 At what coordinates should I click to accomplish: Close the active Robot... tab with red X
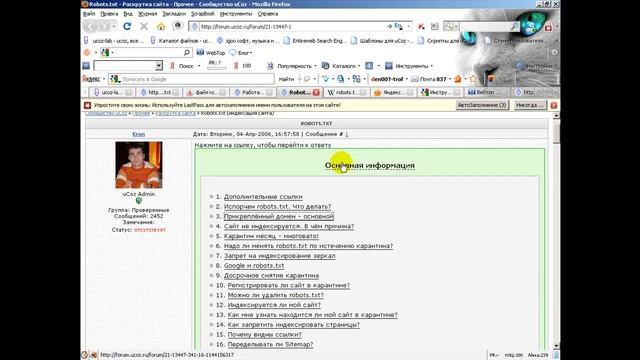pos(316,93)
